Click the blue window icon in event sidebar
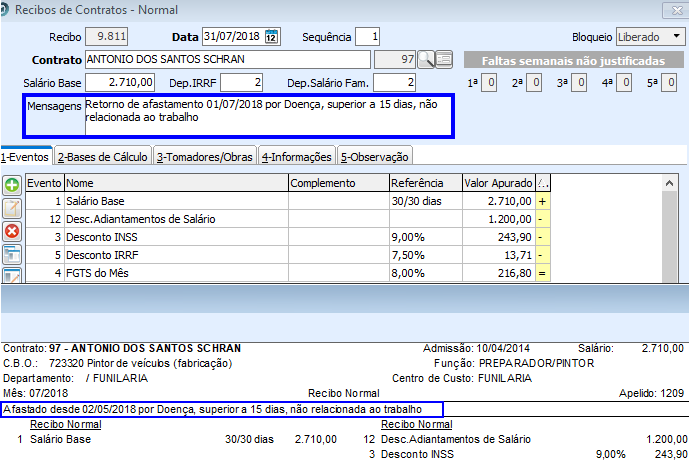689x463 pixels. pyautogui.click(x=12, y=254)
